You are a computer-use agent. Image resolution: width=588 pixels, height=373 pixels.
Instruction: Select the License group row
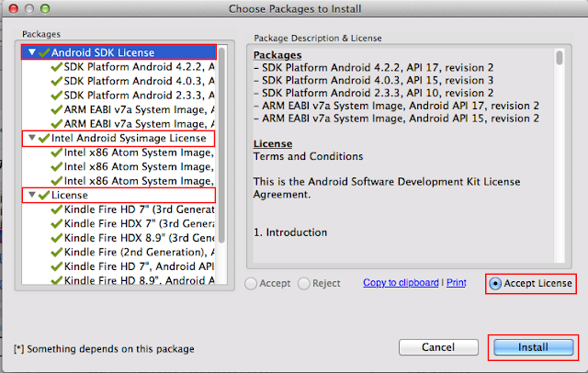[119, 196]
